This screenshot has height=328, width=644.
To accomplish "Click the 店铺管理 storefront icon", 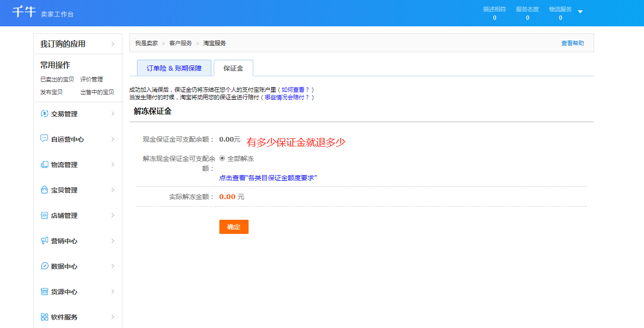I will point(44,216).
